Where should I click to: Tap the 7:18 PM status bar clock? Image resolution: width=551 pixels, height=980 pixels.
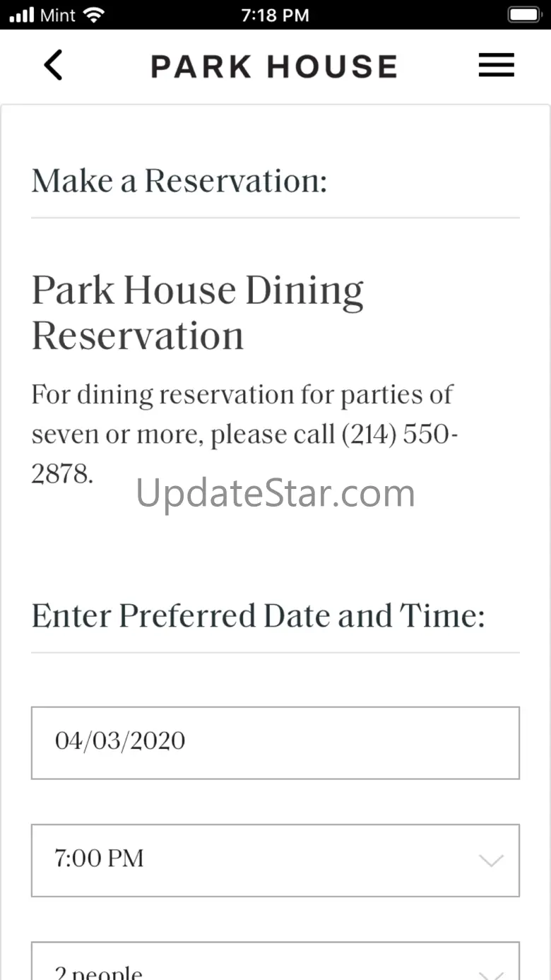tap(275, 15)
